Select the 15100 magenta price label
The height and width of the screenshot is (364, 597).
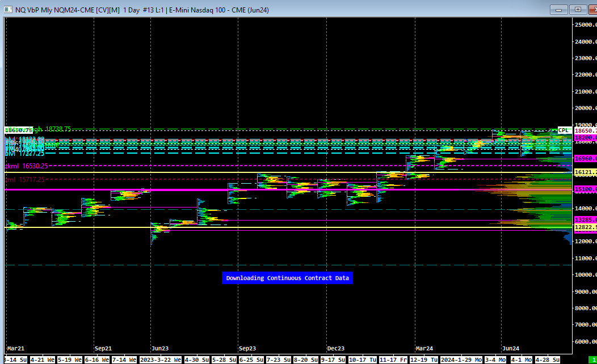click(585, 189)
